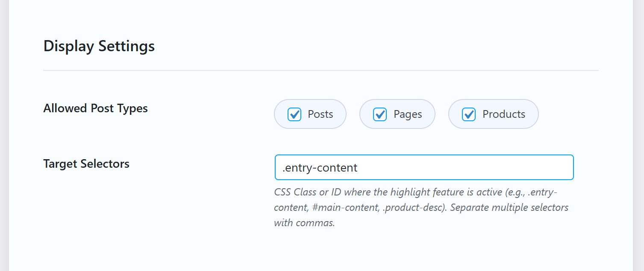
Task: Click the helper text below the selector field
Action: point(421,207)
